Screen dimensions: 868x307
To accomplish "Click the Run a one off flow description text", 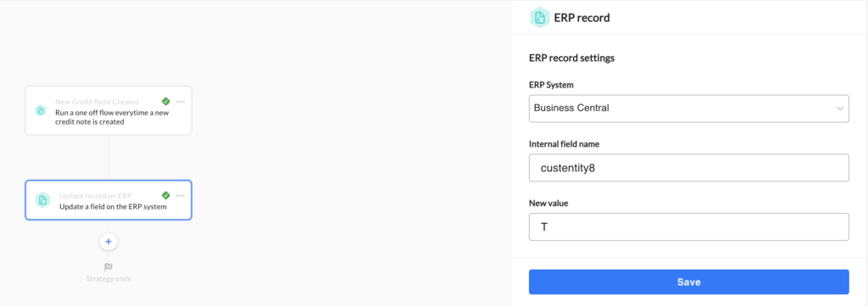I will pyautogui.click(x=112, y=117).
